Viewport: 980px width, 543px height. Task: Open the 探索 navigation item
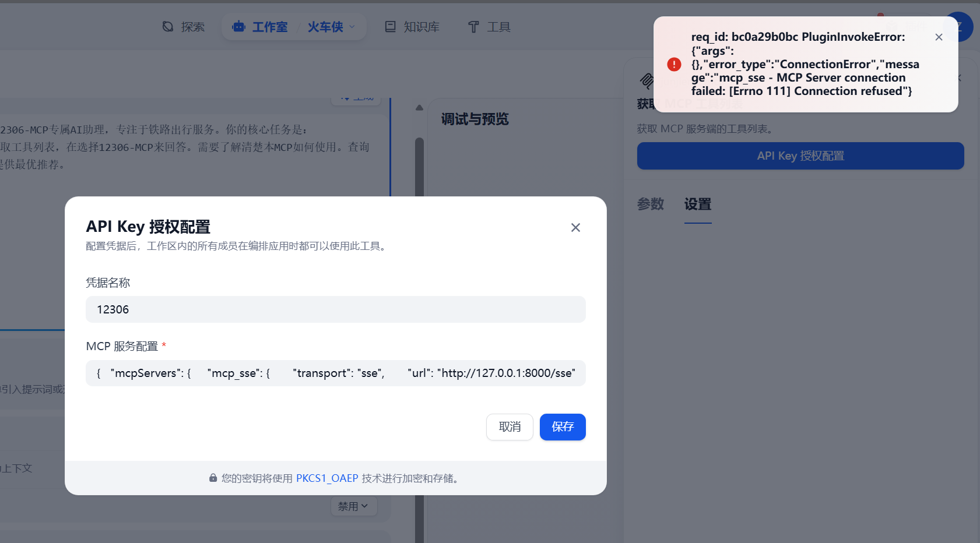(184, 27)
